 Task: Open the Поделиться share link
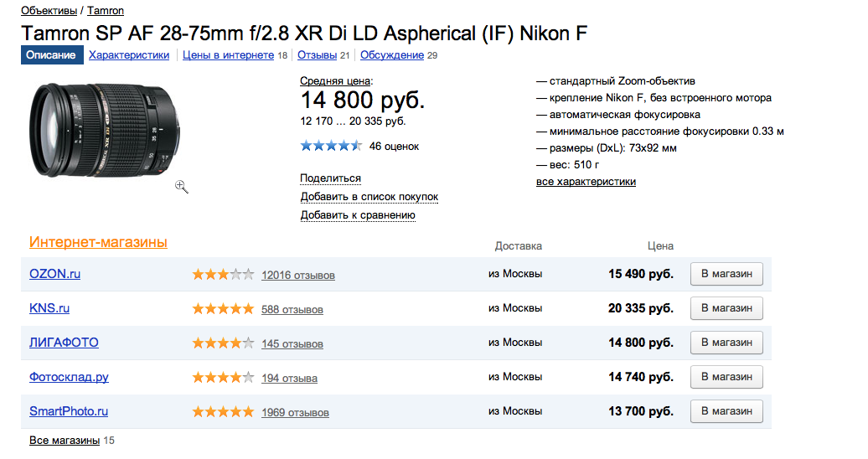click(330, 178)
